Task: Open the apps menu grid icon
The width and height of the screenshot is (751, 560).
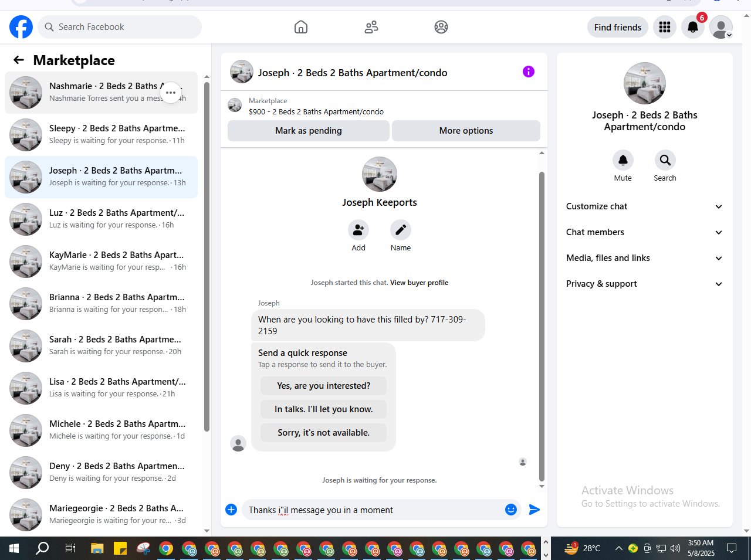Action: 665,27
